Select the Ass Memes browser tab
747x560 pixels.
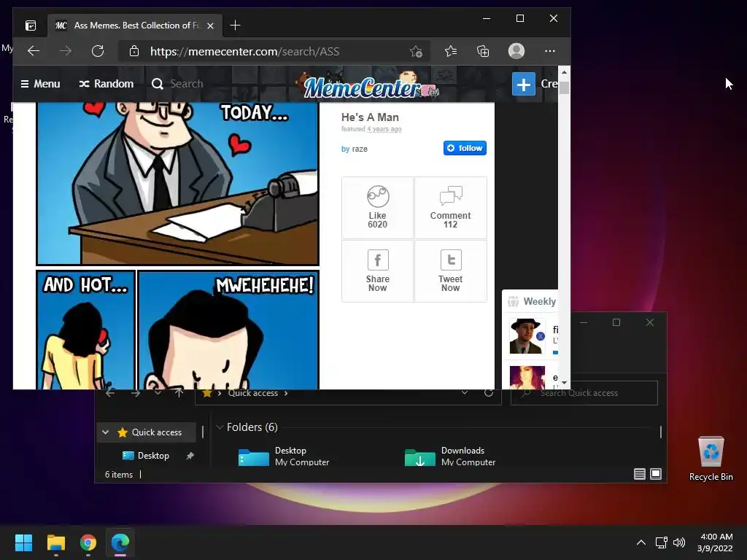pyautogui.click(x=134, y=26)
